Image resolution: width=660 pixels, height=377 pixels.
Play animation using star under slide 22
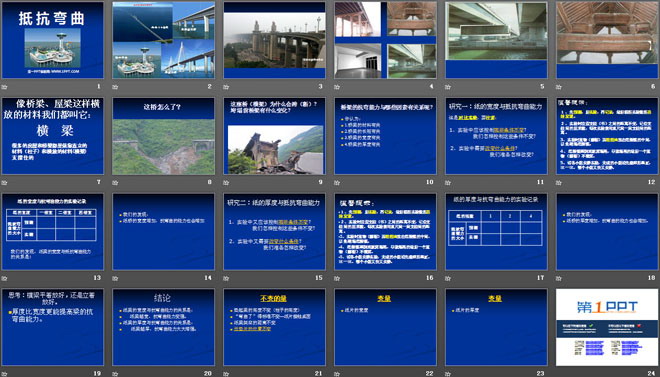click(x=337, y=374)
